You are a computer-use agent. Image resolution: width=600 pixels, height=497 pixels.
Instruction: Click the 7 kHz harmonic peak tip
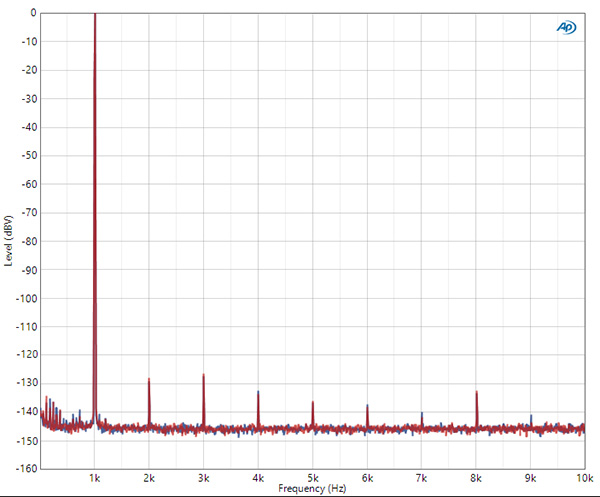click(x=422, y=414)
